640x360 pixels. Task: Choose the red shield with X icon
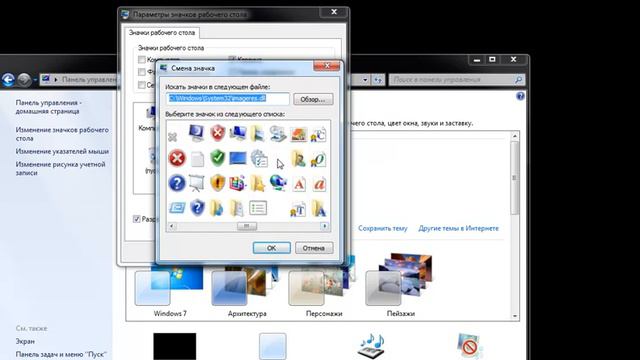pyautogui.click(x=218, y=133)
